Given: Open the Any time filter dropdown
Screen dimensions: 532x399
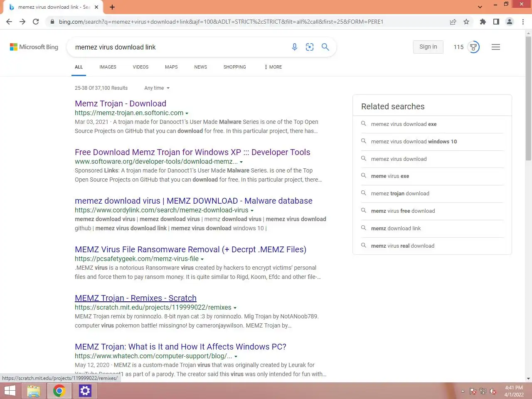Looking at the screenshot, I should point(157,88).
